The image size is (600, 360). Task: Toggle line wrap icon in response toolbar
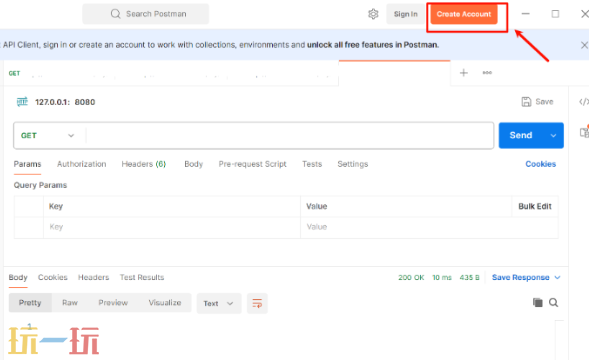pos(257,303)
